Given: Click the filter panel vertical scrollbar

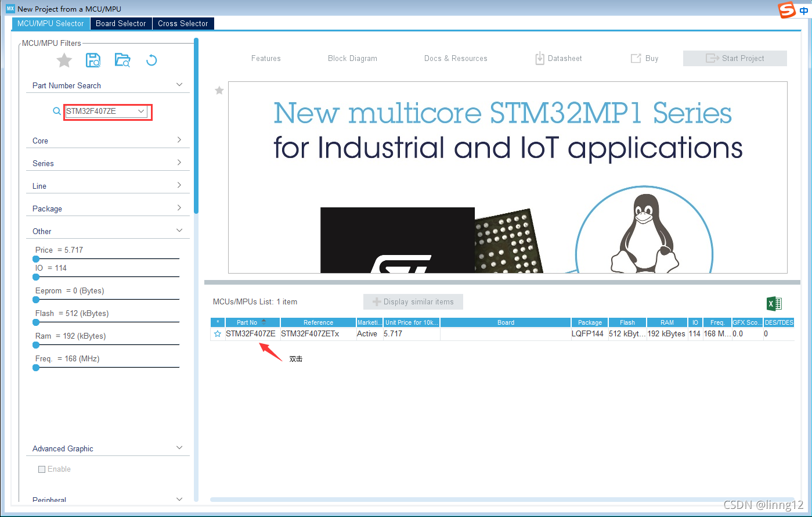Looking at the screenshot, I should [196, 126].
